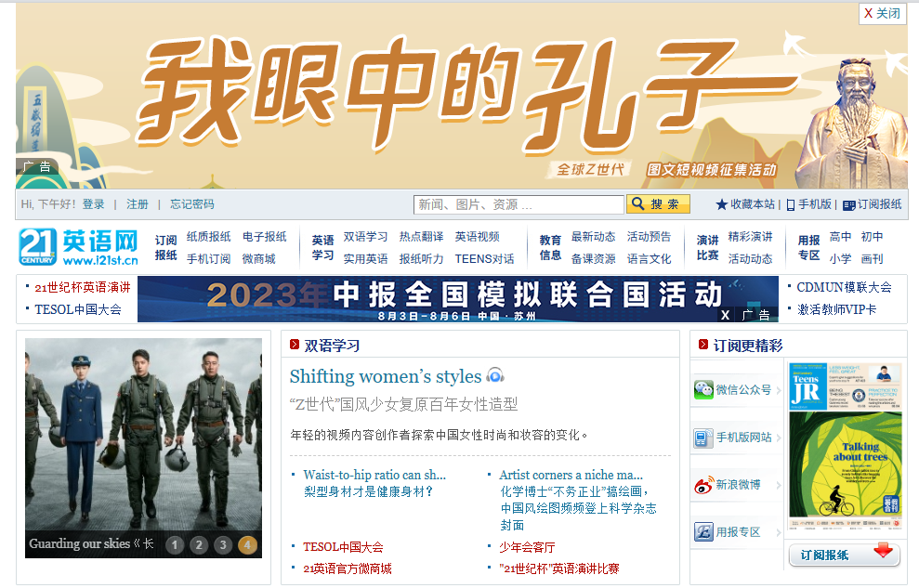Screen dimensions: 919x588
Task: Switch slideshow to slide 2
Action: tap(199, 545)
